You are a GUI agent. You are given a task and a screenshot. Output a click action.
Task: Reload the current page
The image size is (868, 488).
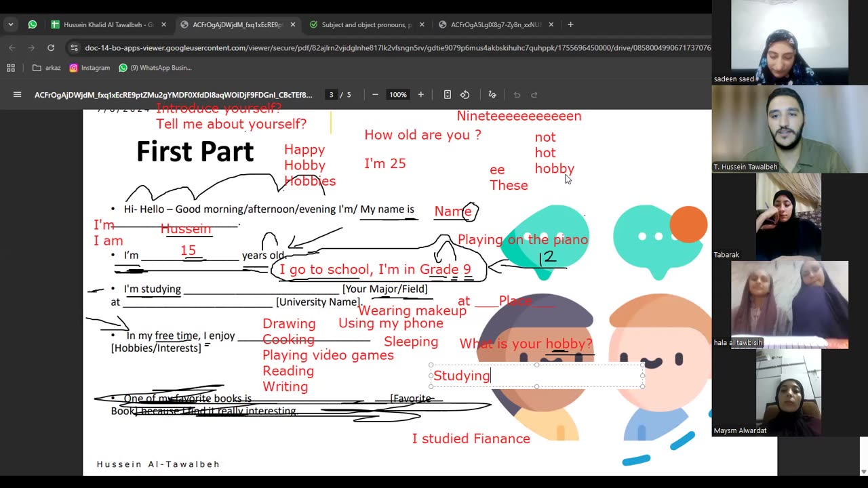point(51,47)
